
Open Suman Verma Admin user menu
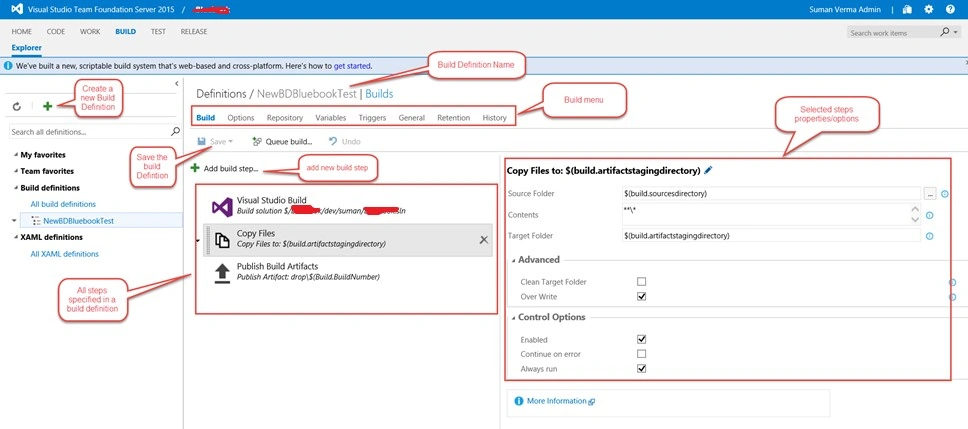coord(845,9)
